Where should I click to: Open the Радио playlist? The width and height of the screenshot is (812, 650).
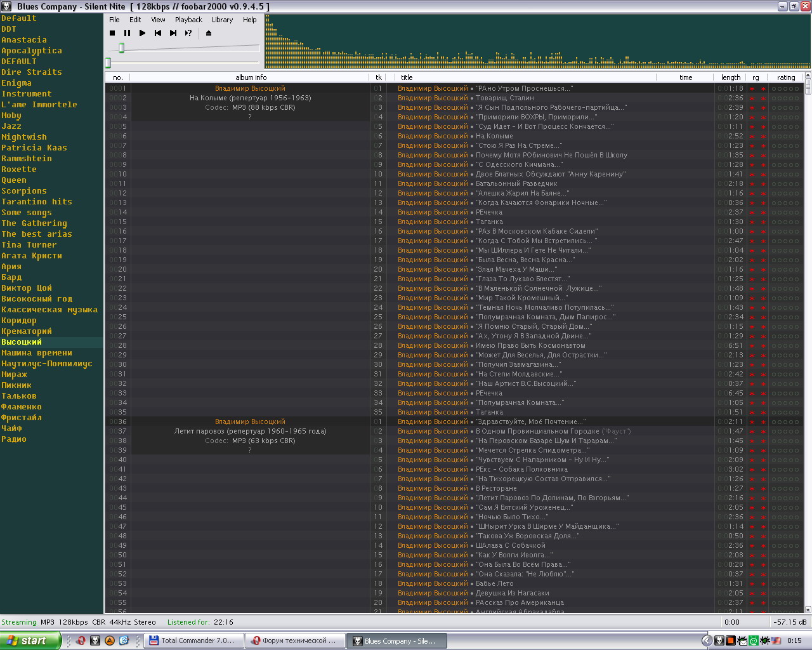click(14, 439)
